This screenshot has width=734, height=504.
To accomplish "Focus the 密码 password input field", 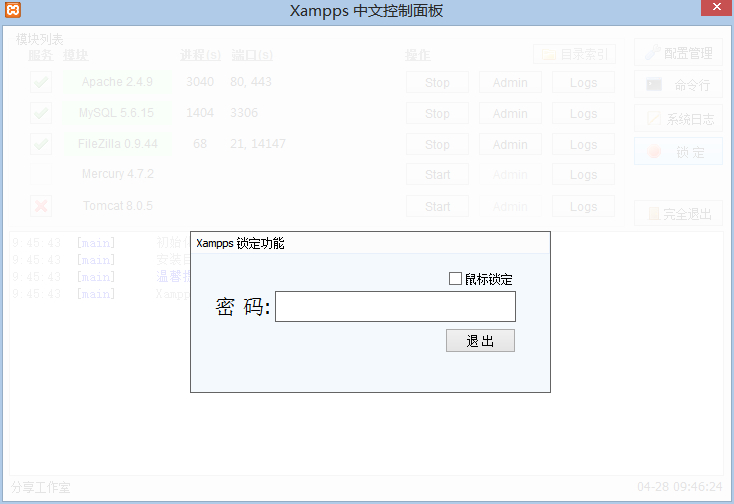I will (x=395, y=307).
